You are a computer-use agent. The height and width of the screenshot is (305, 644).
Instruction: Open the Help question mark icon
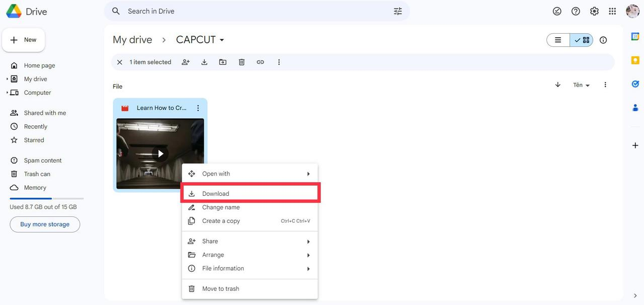click(576, 11)
